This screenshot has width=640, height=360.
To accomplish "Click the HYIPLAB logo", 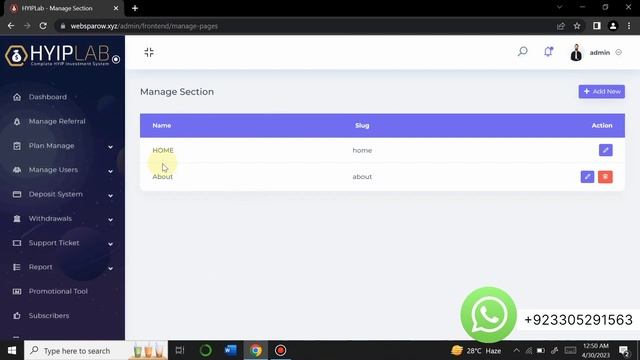I will 57,55.
